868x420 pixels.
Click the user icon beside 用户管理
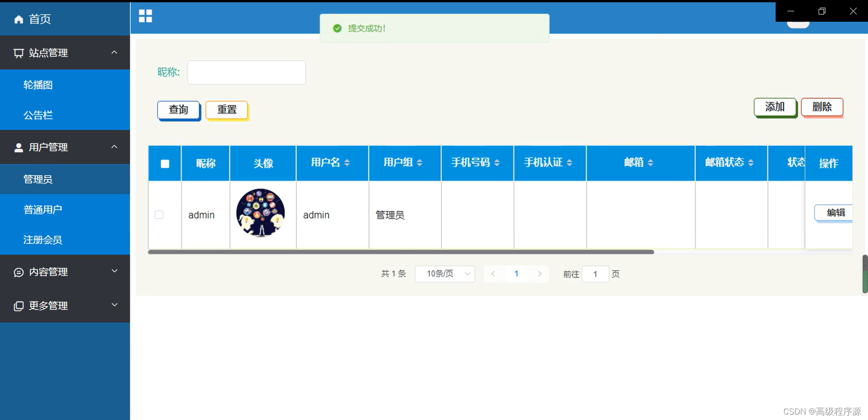[x=19, y=147]
